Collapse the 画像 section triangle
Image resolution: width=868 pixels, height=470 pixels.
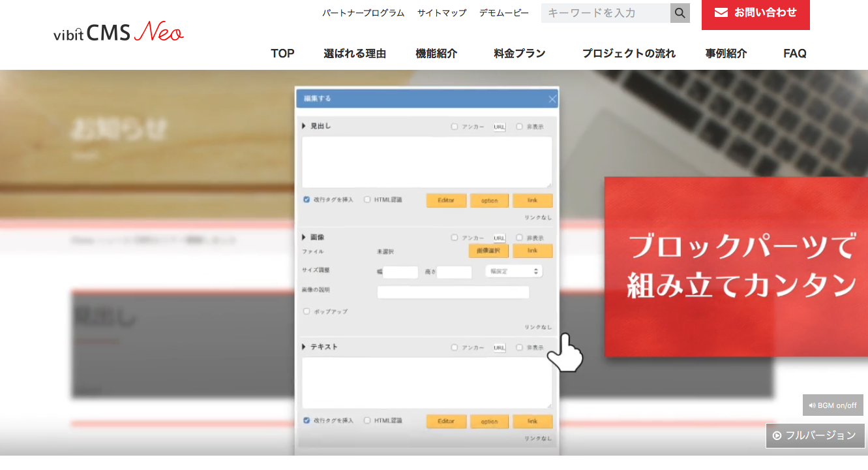[304, 237]
